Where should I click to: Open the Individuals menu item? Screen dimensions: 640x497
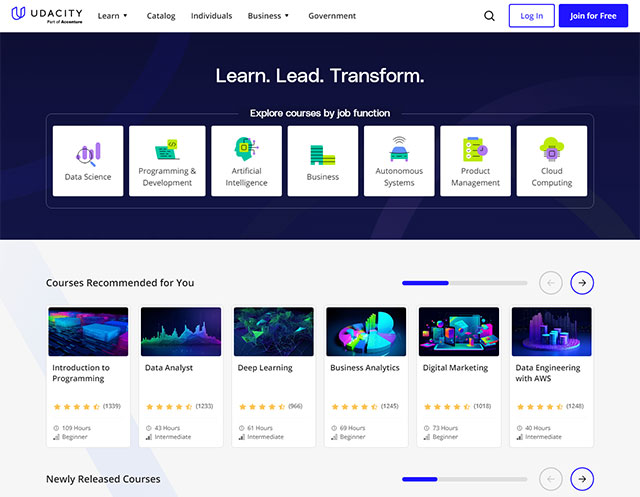click(x=211, y=16)
